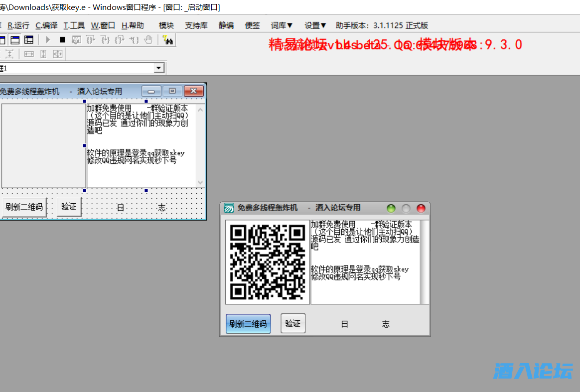Stop execution using the black square icon
Screen dimensions: 580x392
[x=62, y=40]
